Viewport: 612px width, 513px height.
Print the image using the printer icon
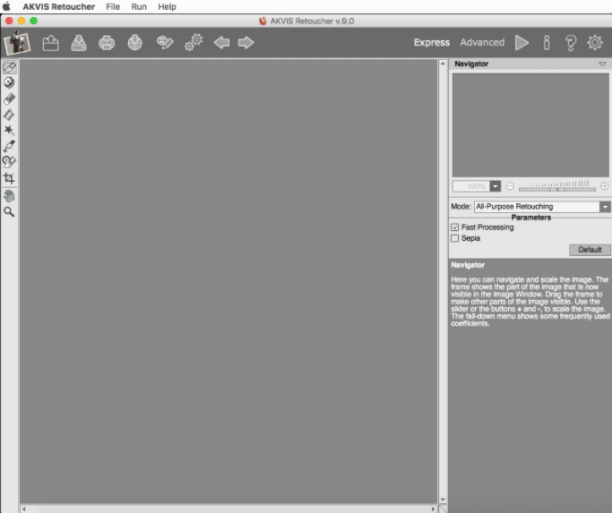click(107, 43)
